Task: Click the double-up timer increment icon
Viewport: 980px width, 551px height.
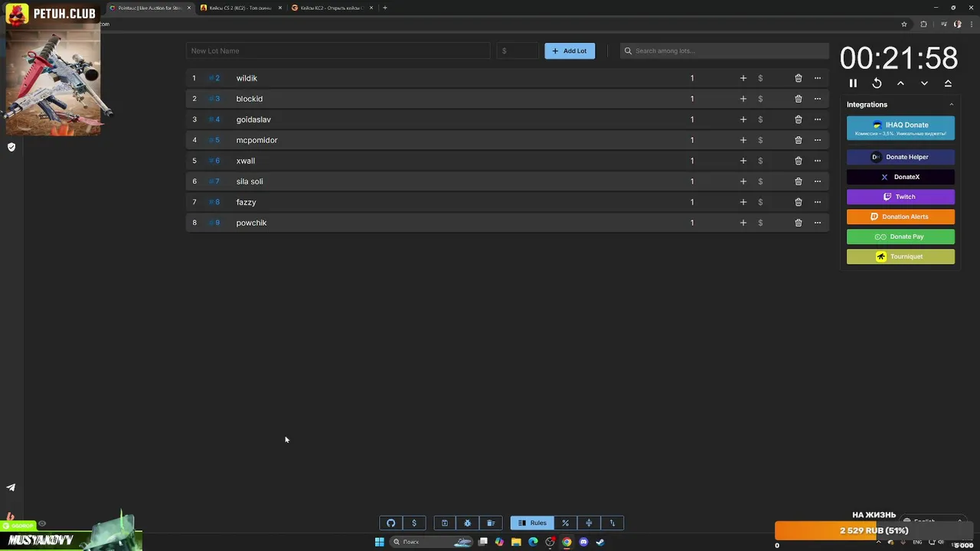Action: coord(948,83)
